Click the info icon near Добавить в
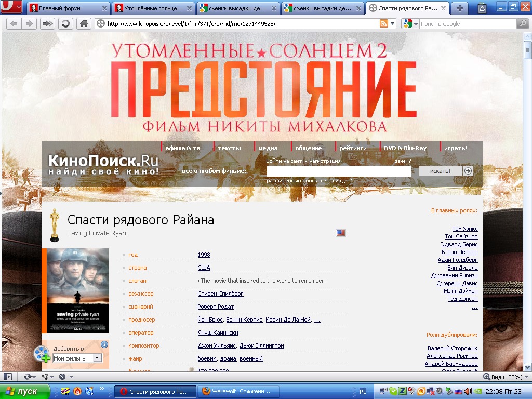This screenshot has height=399, width=532. 104,345
